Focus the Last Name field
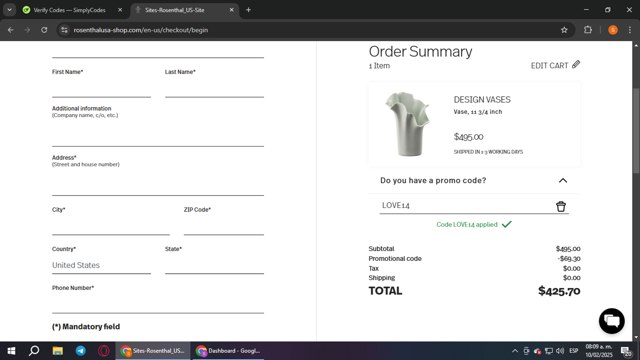640x360 pixels. coord(214,88)
